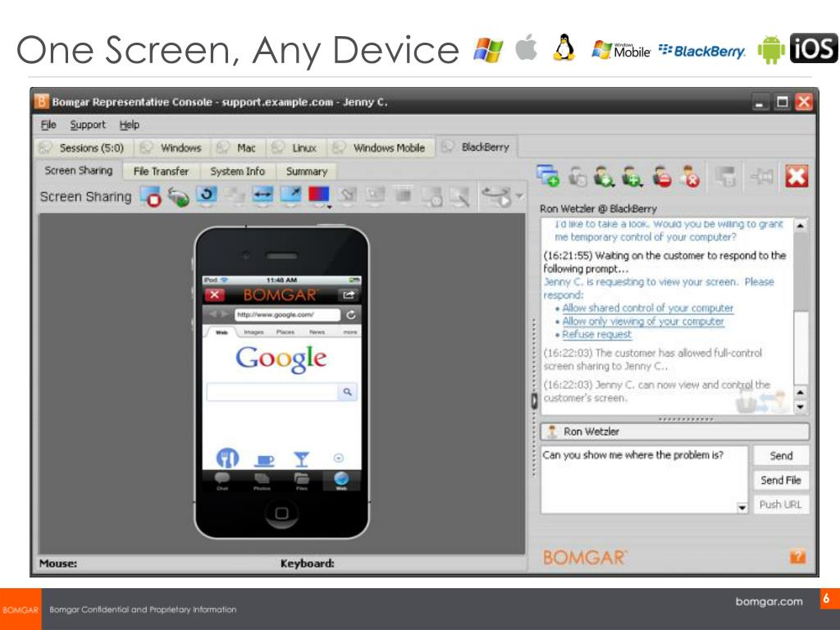Click the Ron Wetzler recipient bar
The height and width of the screenshot is (630, 840).
coord(675,431)
